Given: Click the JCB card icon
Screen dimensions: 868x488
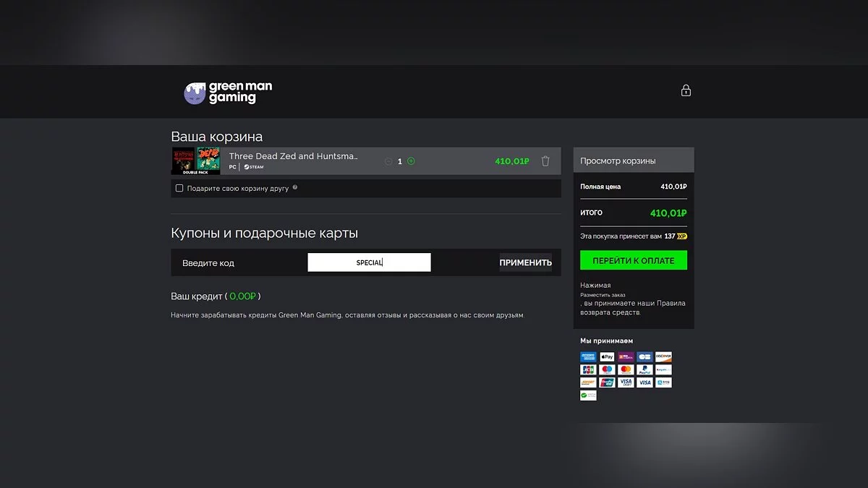Looking at the screenshot, I should (588, 369).
